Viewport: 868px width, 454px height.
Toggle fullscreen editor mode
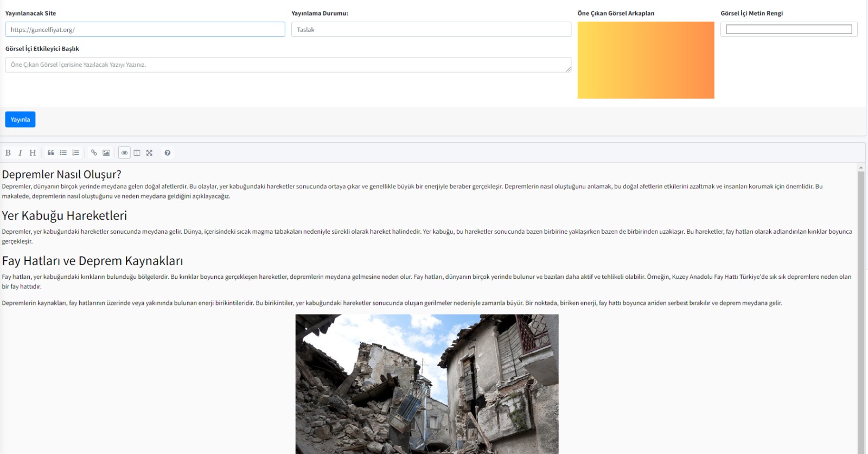click(x=149, y=153)
